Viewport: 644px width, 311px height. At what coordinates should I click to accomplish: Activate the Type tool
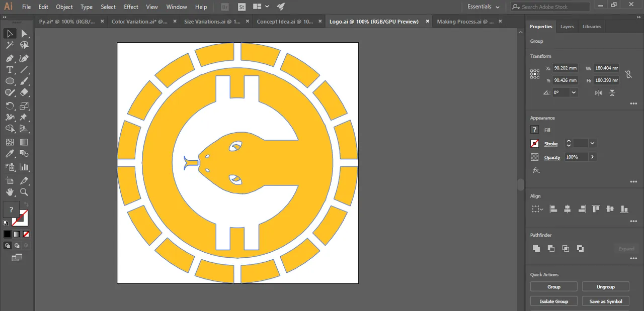(x=10, y=70)
